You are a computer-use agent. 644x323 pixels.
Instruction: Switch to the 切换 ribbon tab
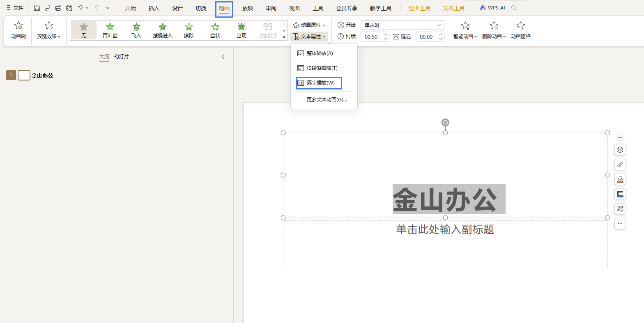tap(201, 8)
